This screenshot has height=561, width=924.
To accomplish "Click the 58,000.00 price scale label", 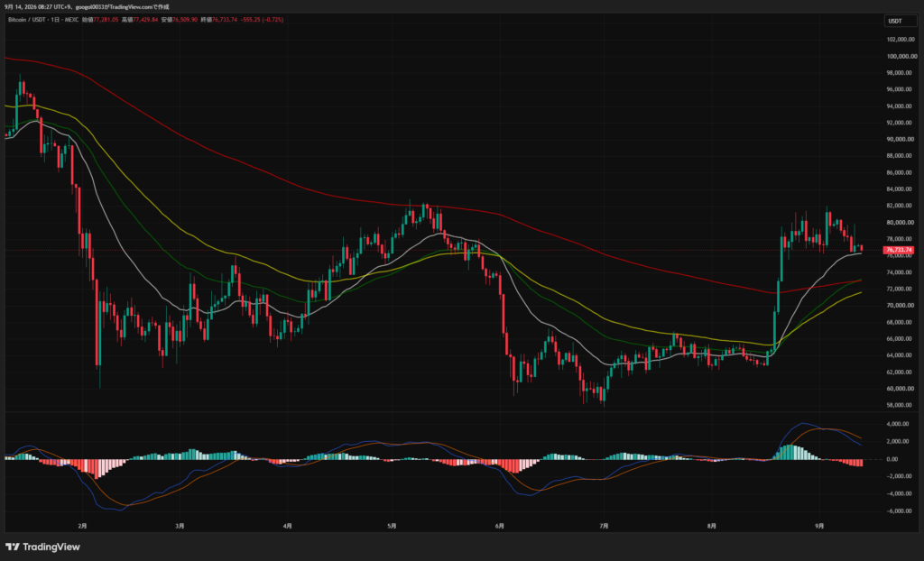I will [901, 405].
